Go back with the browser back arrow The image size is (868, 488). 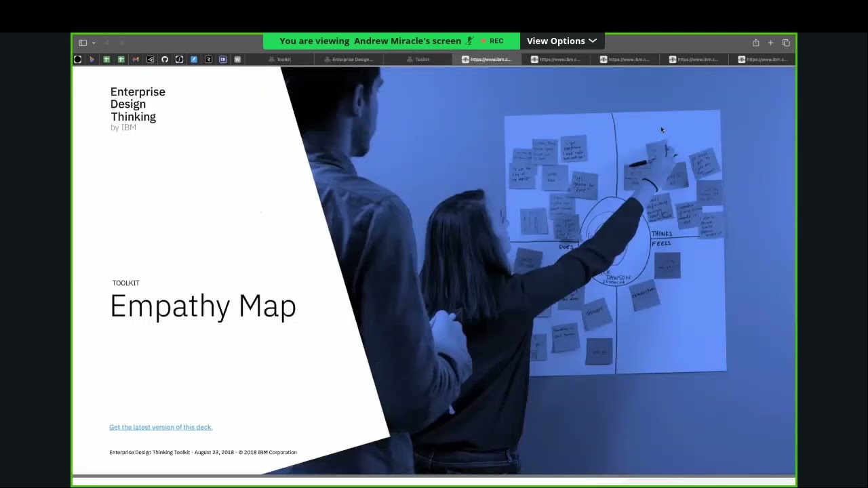[x=107, y=43]
